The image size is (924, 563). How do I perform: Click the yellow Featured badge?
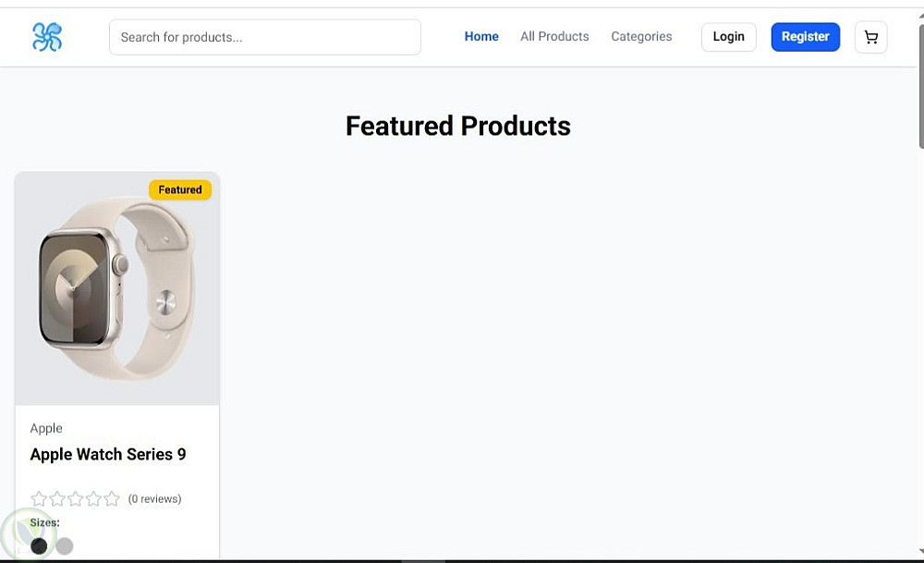pos(180,190)
